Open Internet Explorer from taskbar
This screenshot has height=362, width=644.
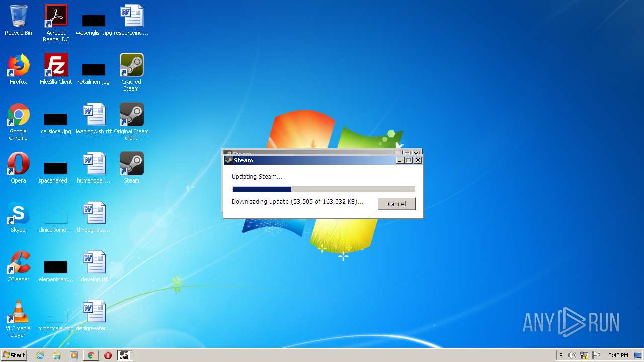[x=40, y=355]
